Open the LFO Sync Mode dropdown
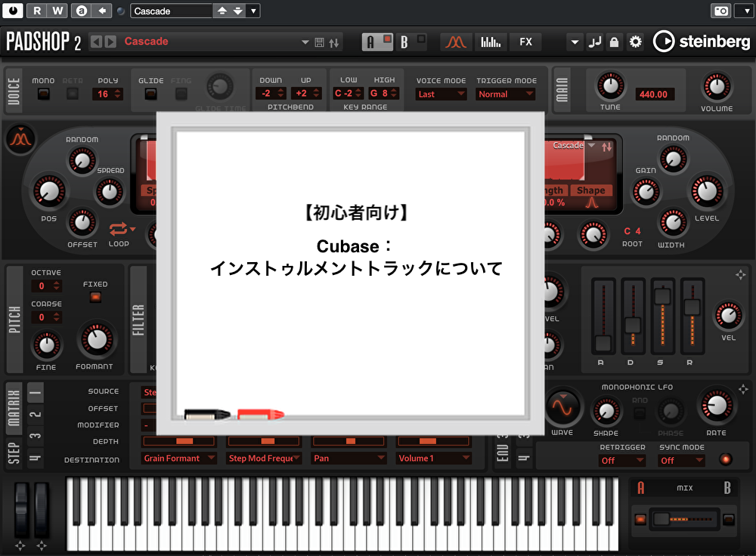The height and width of the screenshot is (556, 756). (681, 461)
